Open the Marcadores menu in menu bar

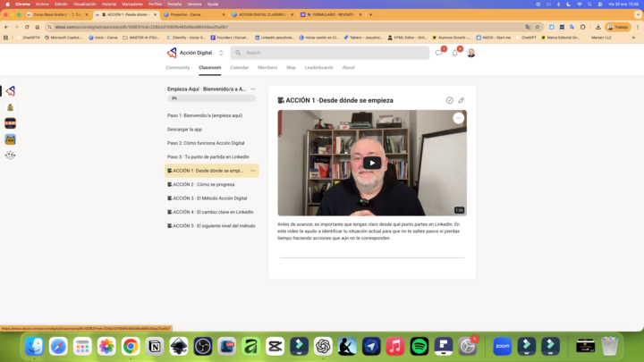[132, 4]
